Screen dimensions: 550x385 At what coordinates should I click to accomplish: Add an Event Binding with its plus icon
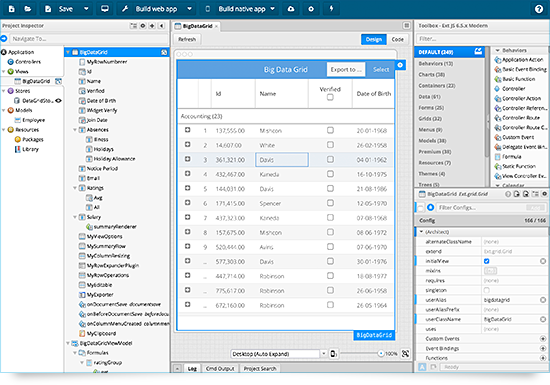543,348
